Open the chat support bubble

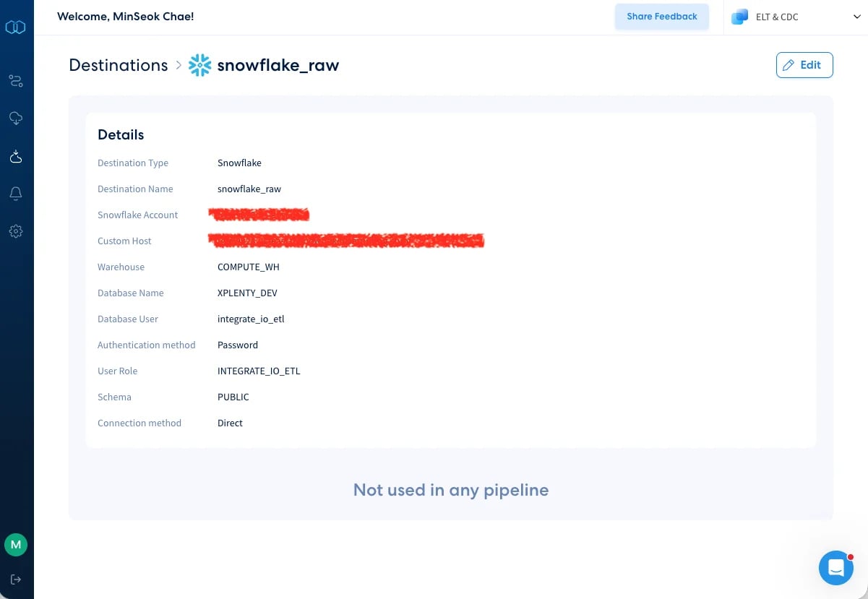[x=836, y=568]
